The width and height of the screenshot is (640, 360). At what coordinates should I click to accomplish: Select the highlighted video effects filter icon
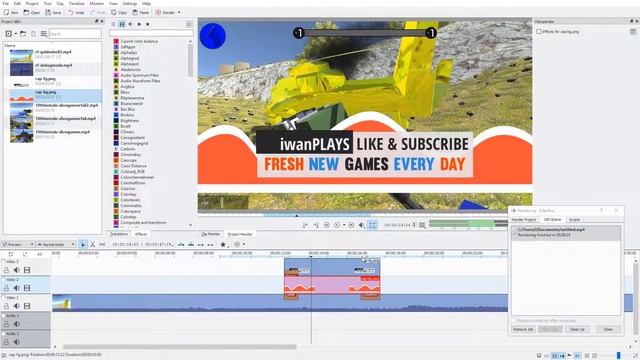[x=122, y=24]
